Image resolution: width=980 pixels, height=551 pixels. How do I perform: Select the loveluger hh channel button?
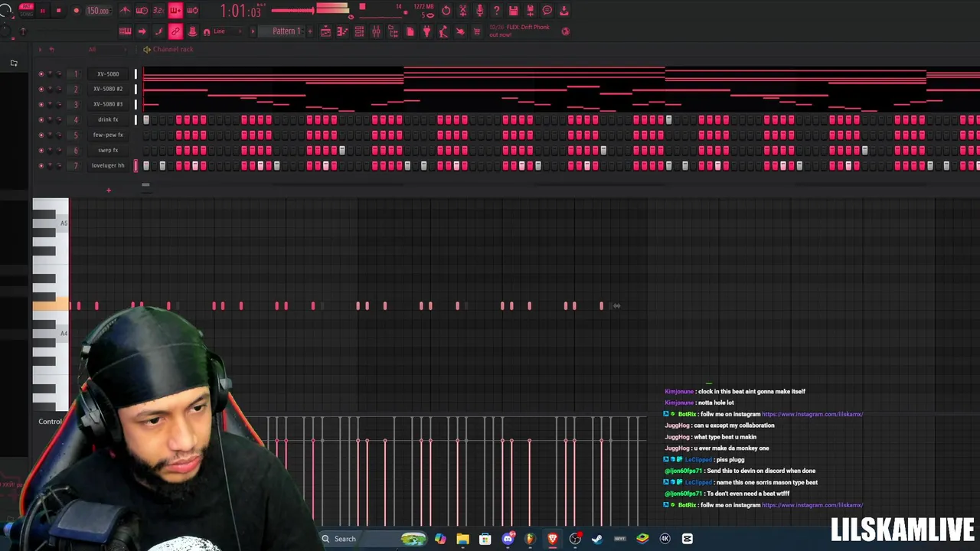[108, 165]
